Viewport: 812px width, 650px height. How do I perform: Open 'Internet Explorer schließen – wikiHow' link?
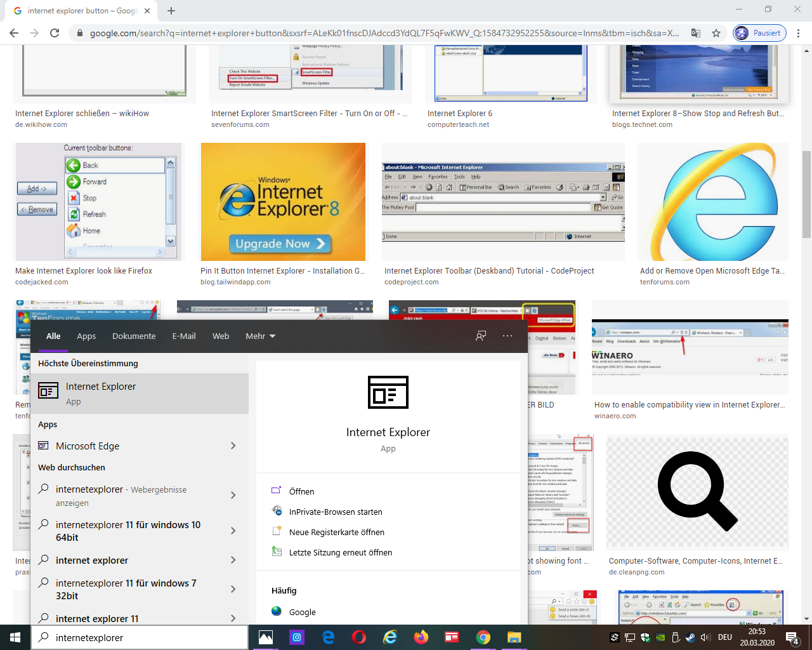tap(82, 113)
